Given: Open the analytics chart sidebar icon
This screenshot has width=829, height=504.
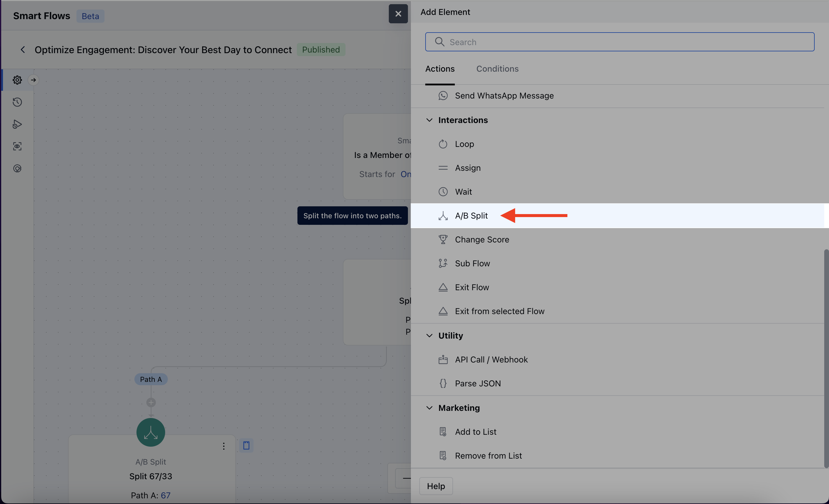Looking at the screenshot, I should pyautogui.click(x=17, y=168).
